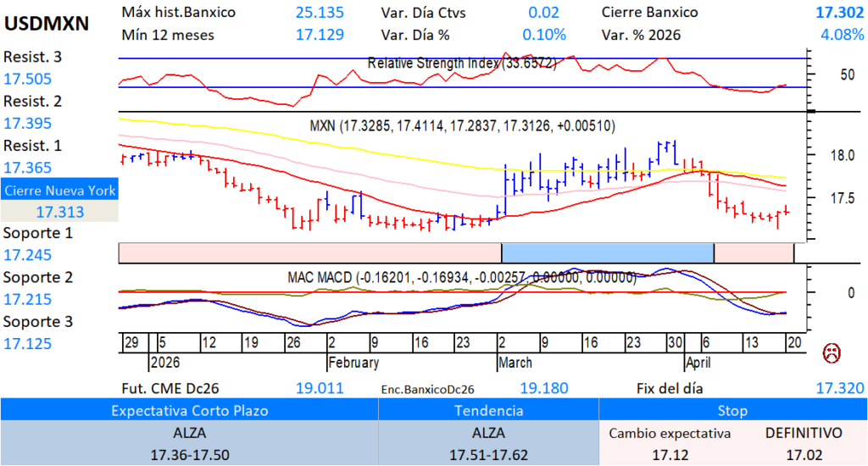The height and width of the screenshot is (466, 868).
Task: Select the Resist. 3 value 17.505
Action: pyautogui.click(x=27, y=79)
